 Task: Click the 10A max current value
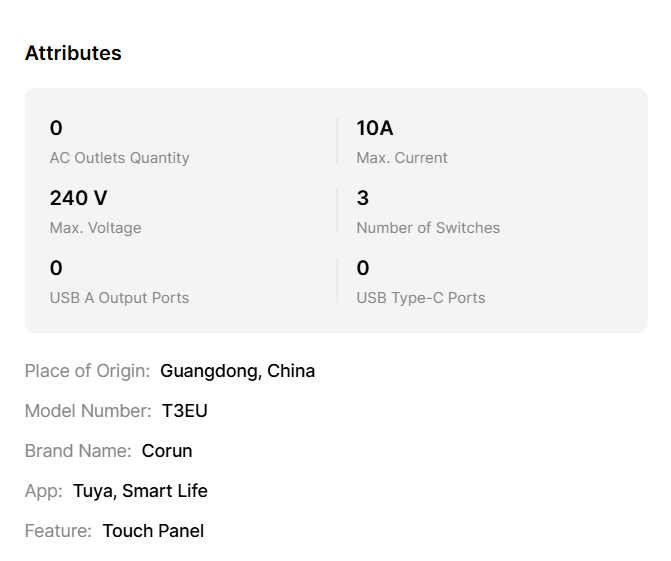pyautogui.click(x=375, y=128)
